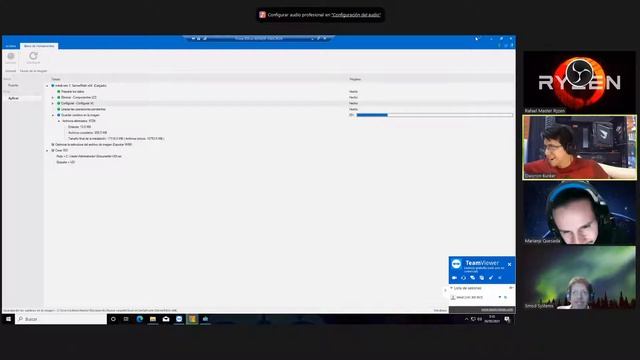Image resolution: width=640 pixels, height=360 pixels.
Task: Select the Entradas detail line
Action: (80, 127)
